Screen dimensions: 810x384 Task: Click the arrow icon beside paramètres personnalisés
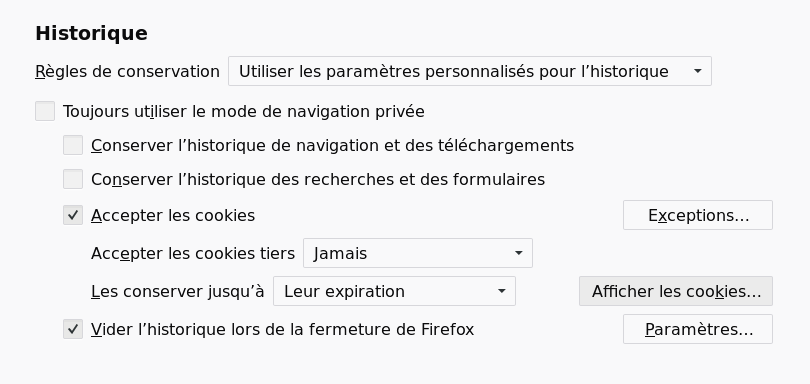click(x=697, y=71)
